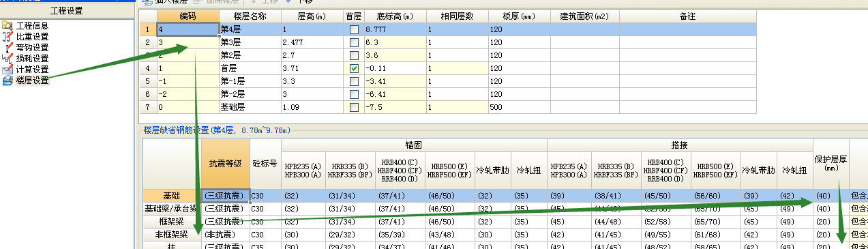Select the 非框架梁 row header

coord(172,235)
